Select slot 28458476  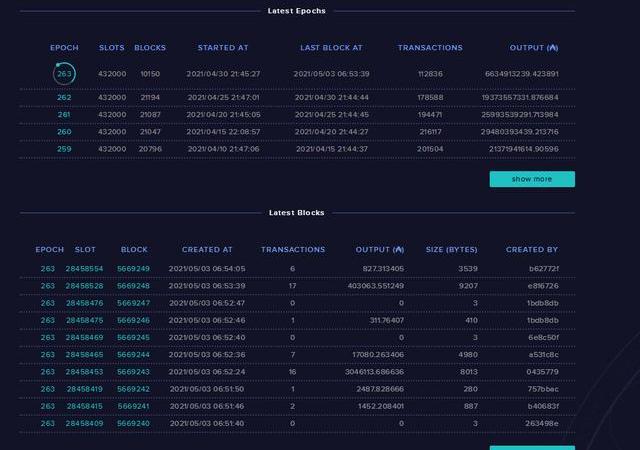coord(84,303)
